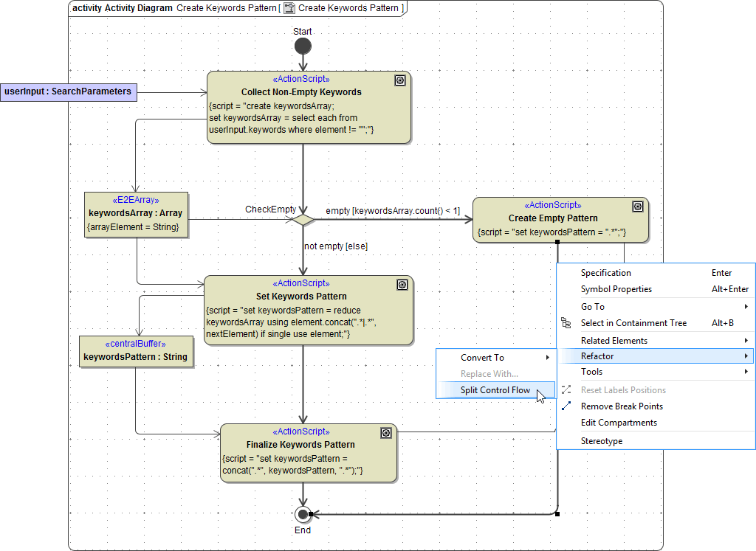
Task: Select the CheckEmpty decision diamond
Action: (x=303, y=219)
